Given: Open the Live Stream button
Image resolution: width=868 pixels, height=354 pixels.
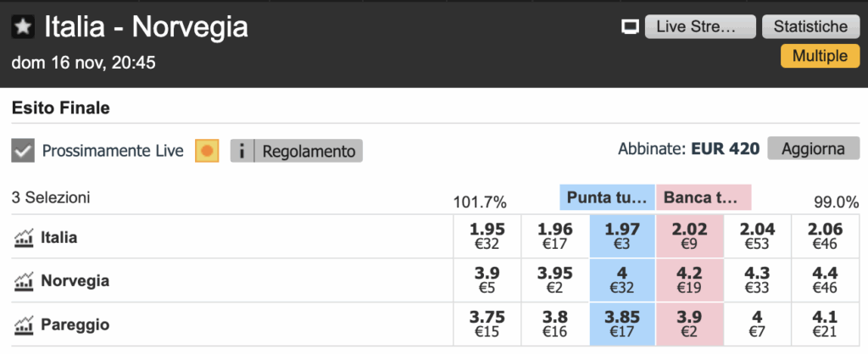Looking at the screenshot, I should tap(699, 26).
